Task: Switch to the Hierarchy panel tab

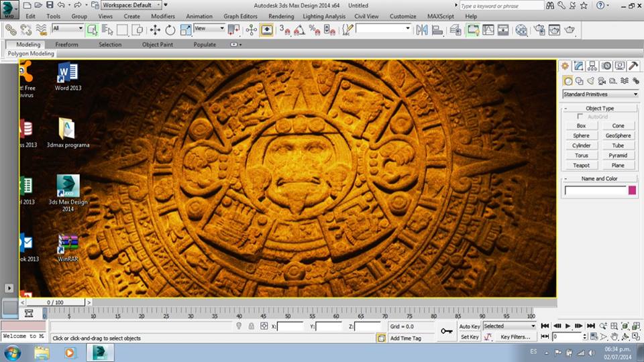Action: pos(592,66)
